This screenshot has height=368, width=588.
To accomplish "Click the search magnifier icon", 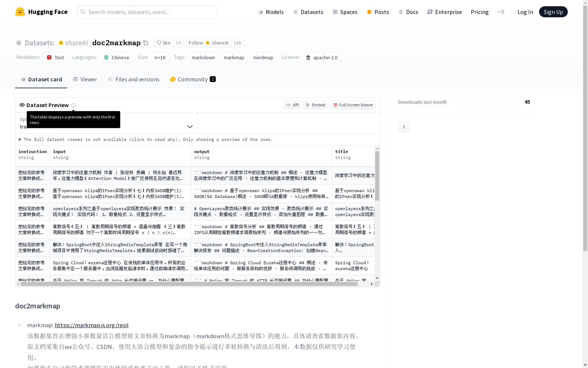I will [x=83, y=12].
